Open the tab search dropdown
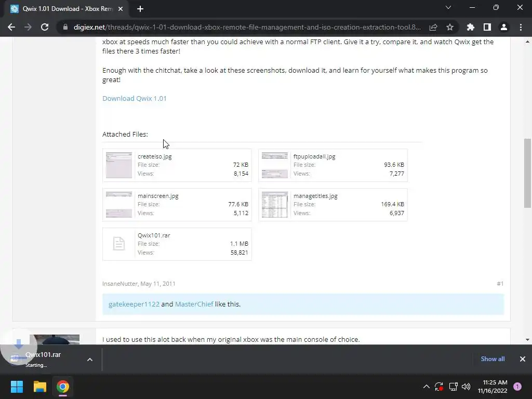Image resolution: width=532 pixels, height=399 pixels. click(x=448, y=7)
